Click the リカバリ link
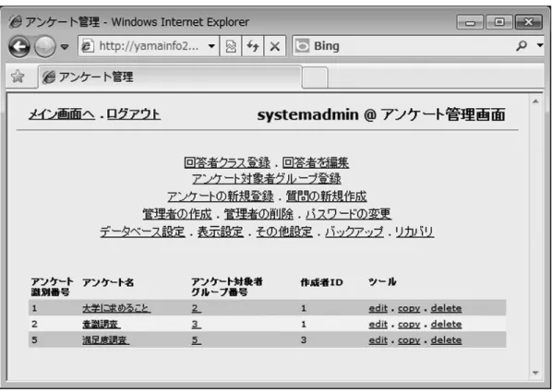 [414, 232]
